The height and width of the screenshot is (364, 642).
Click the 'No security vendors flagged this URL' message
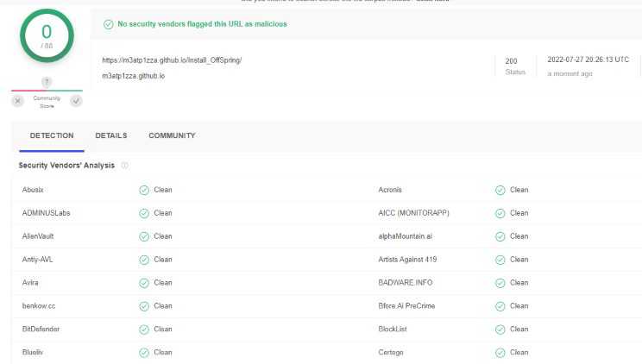point(202,24)
